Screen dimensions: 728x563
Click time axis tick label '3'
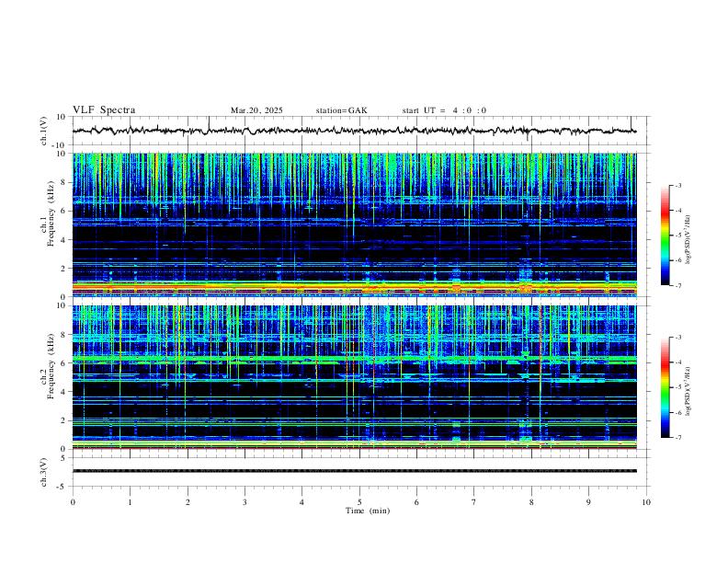[x=245, y=502]
